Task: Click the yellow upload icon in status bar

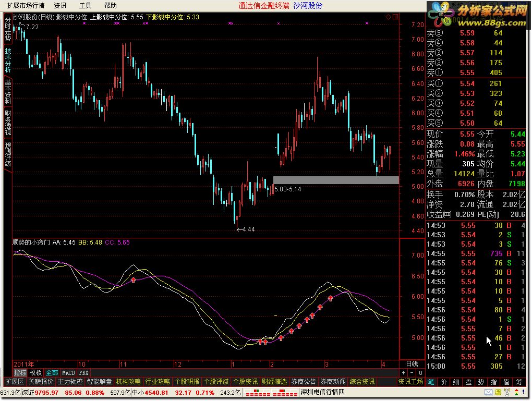Action: pos(498,393)
